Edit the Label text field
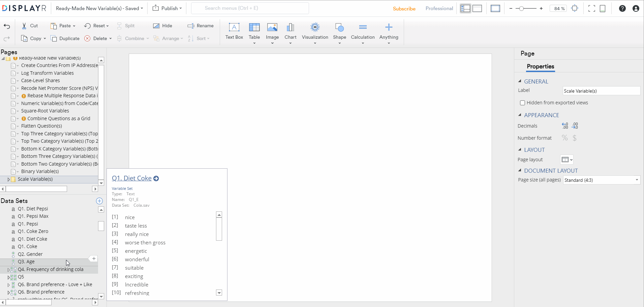Viewport: 644px width, 307px height. coord(602,91)
